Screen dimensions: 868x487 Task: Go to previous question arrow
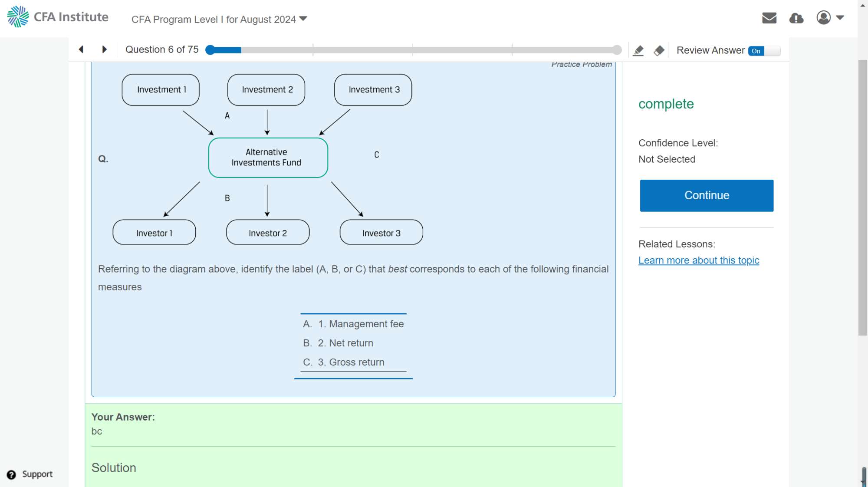pyautogui.click(x=81, y=49)
